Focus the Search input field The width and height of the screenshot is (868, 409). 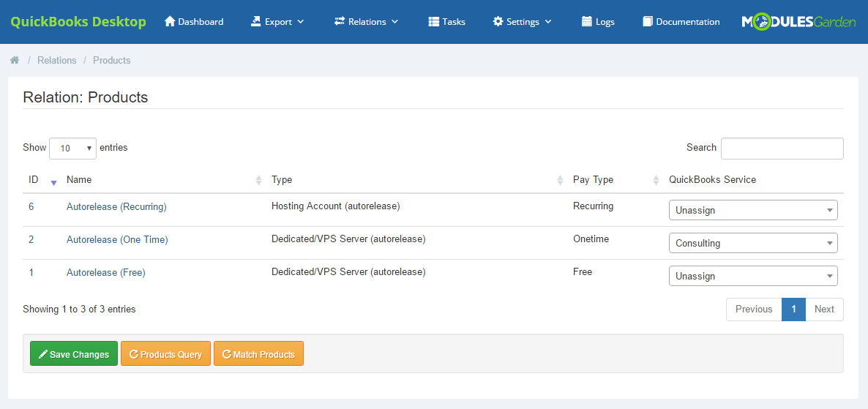[x=782, y=148]
